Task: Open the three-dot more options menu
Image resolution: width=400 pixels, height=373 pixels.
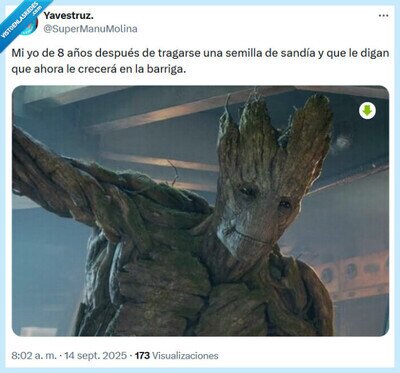Action: pos(383,16)
